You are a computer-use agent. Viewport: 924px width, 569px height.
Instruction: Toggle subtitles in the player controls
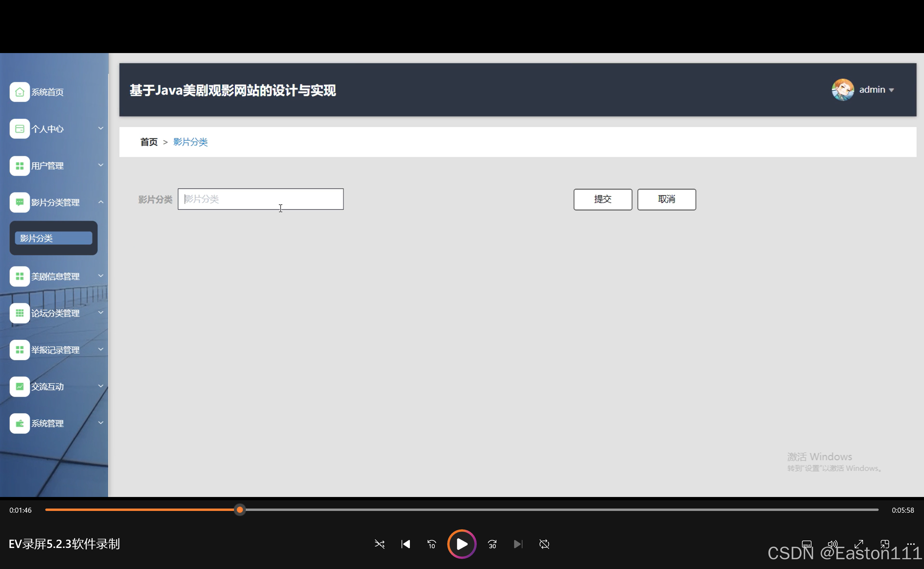click(x=807, y=544)
